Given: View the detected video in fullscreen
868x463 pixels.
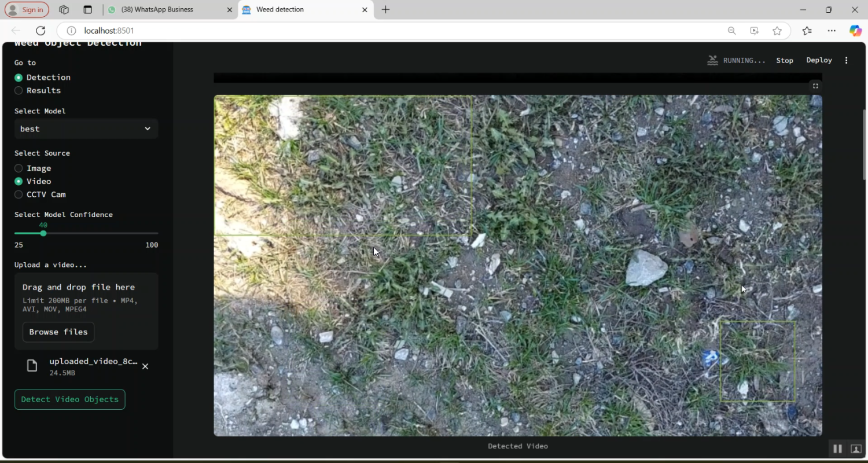Looking at the screenshot, I should [815, 86].
